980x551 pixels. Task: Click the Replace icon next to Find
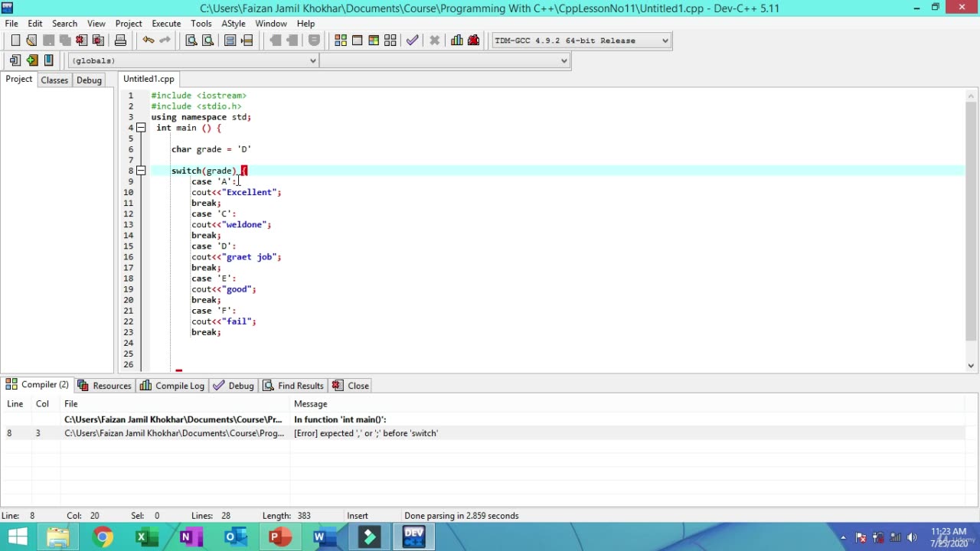point(207,41)
